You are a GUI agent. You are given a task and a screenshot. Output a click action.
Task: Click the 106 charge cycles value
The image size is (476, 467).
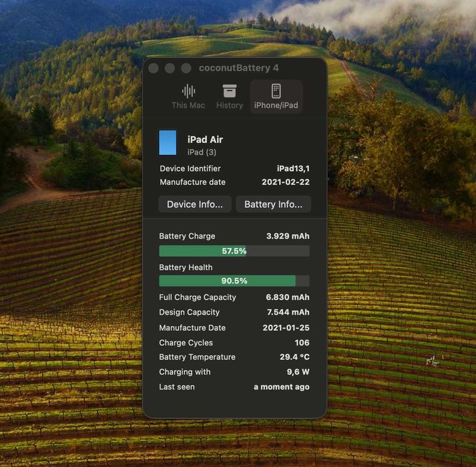(302, 343)
